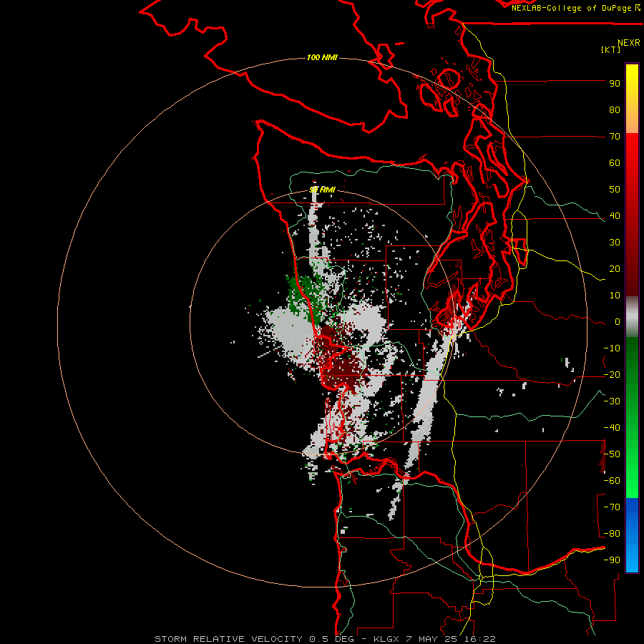Select the positive 60 knot scale label

click(615, 163)
